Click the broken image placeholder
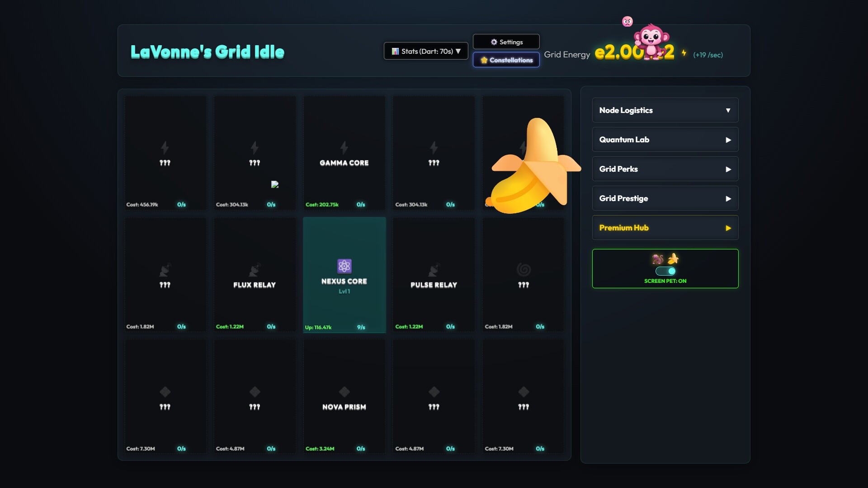The image size is (868, 488). click(275, 184)
